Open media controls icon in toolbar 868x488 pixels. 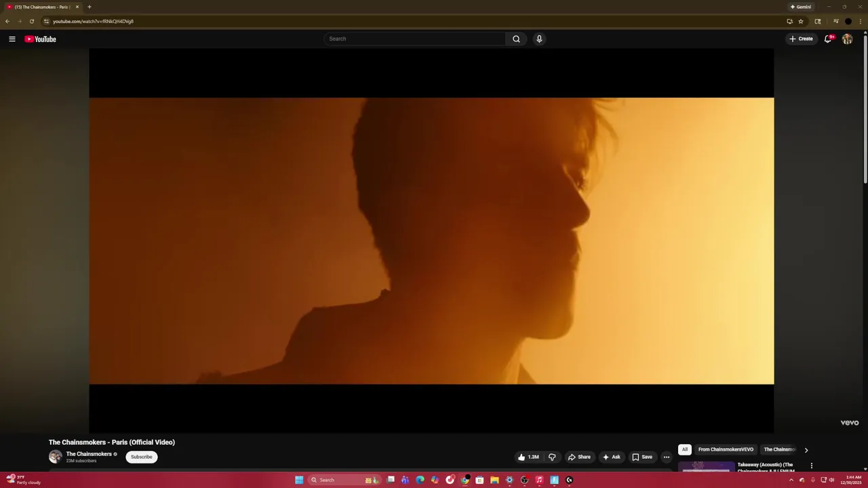click(x=836, y=21)
